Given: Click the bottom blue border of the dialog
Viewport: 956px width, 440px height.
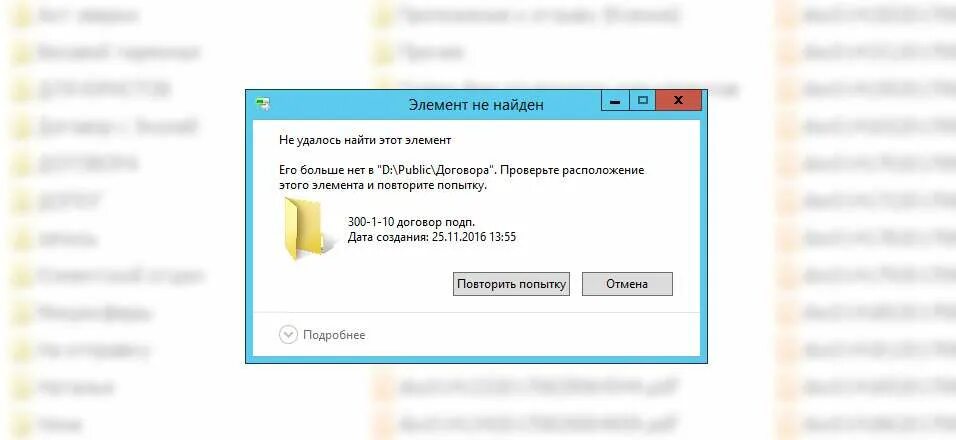Looking at the screenshot, I should 476,360.
